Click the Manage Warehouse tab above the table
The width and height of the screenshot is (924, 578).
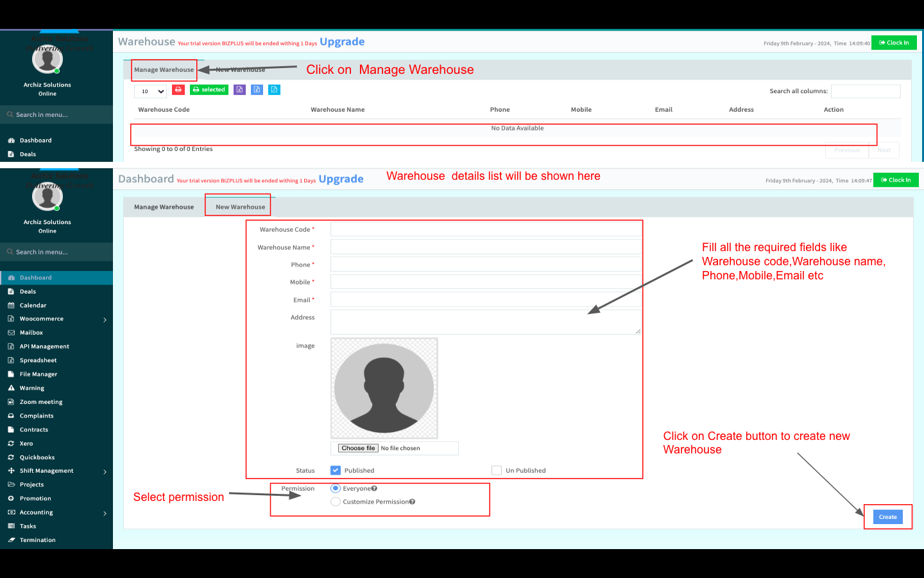coord(164,70)
